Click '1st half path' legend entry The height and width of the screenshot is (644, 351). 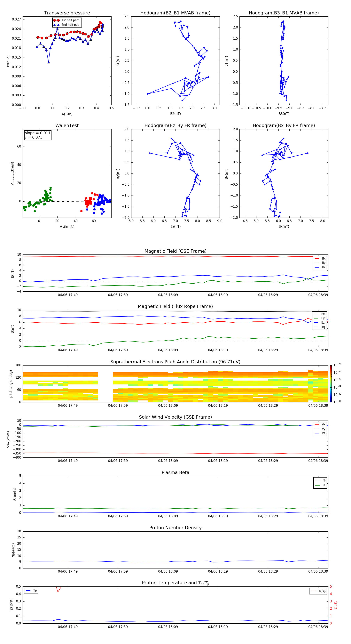tap(67, 20)
